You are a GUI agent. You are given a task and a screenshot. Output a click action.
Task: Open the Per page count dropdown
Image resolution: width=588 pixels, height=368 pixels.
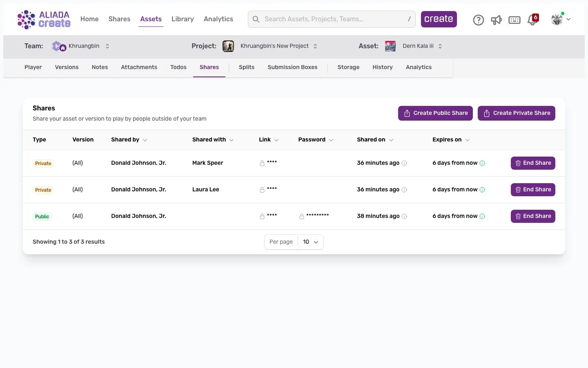click(310, 242)
